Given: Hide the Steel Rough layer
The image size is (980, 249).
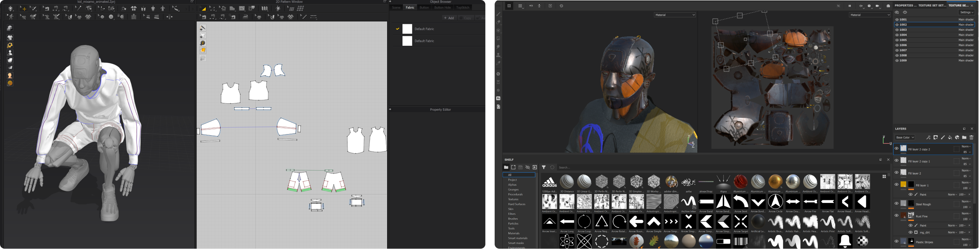Looking at the screenshot, I should [896, 204].
